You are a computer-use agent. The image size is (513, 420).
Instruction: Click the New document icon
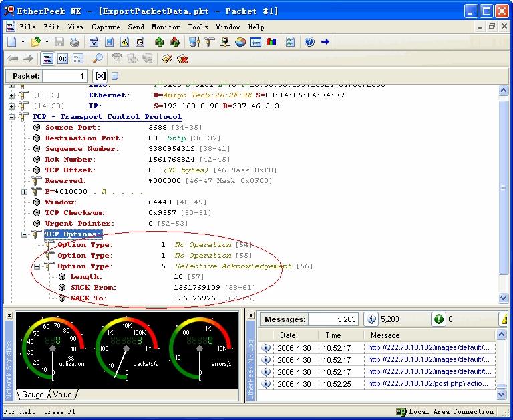tap(12, 42)
